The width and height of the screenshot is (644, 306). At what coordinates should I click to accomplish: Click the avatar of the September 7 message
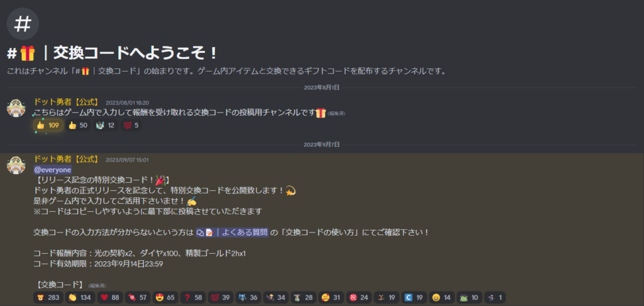click(x=17, y=165)
